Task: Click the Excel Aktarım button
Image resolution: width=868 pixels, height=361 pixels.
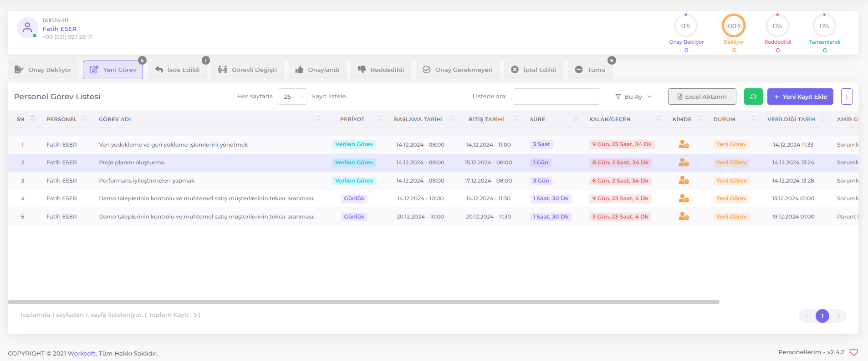Action: tap(702, 97)
